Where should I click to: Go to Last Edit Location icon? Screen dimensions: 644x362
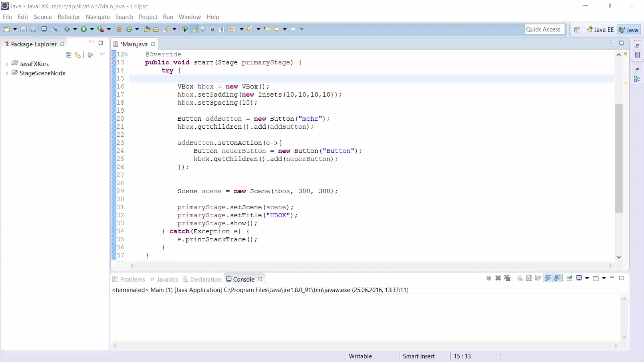tap(267, 29)
